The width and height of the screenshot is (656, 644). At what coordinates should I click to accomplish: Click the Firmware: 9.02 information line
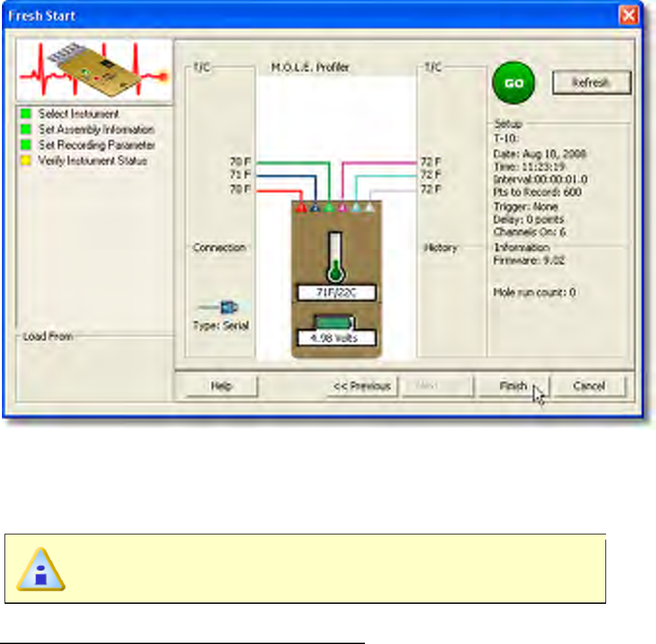click(x=529, y=261)
